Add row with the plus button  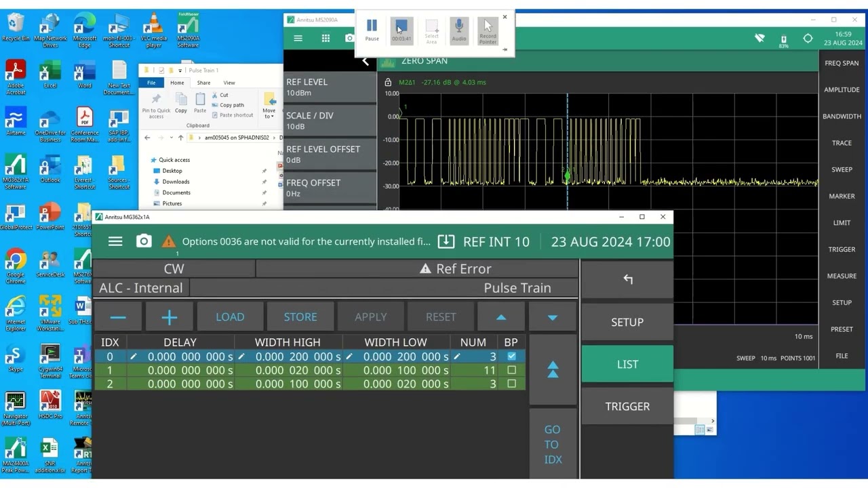(170, 317)
